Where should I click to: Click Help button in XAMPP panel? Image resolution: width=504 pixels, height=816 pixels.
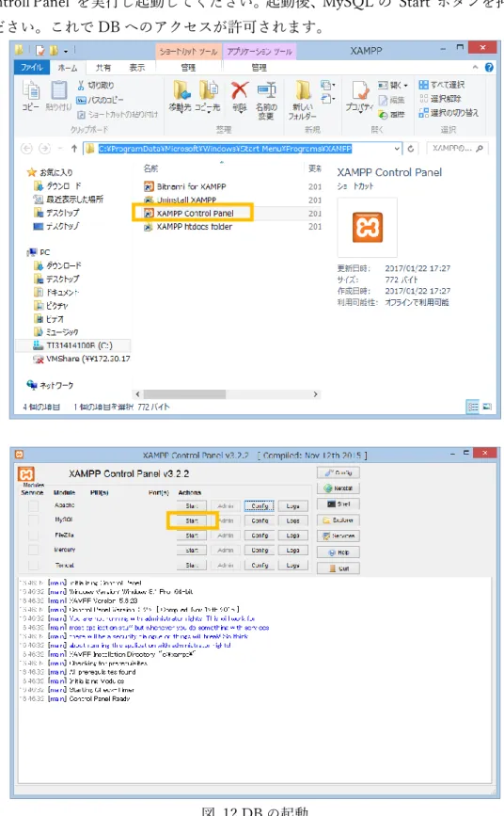[339, 552]
